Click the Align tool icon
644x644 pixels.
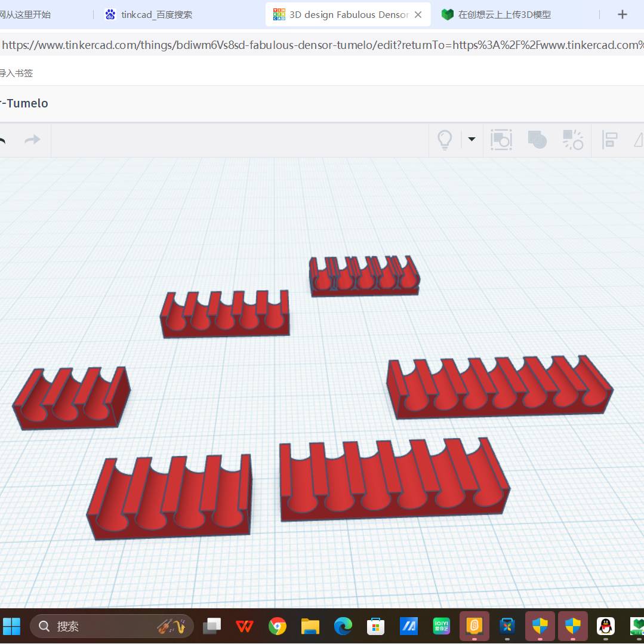tap(609, 140)
